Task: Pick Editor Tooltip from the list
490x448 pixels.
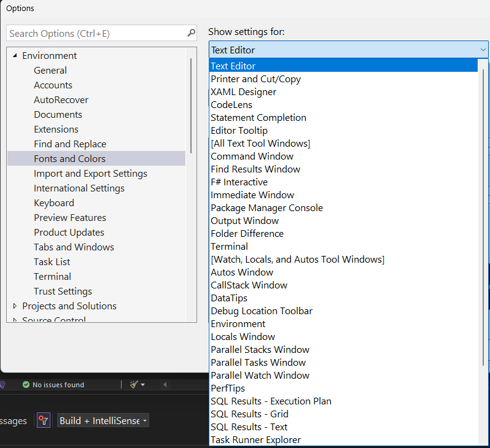Action: [343, 130]
